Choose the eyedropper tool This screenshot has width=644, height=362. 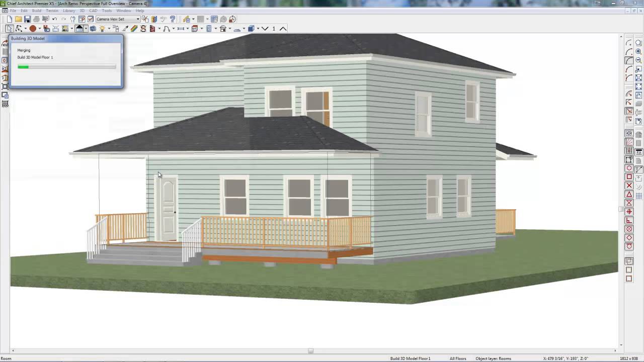[125, 29]
